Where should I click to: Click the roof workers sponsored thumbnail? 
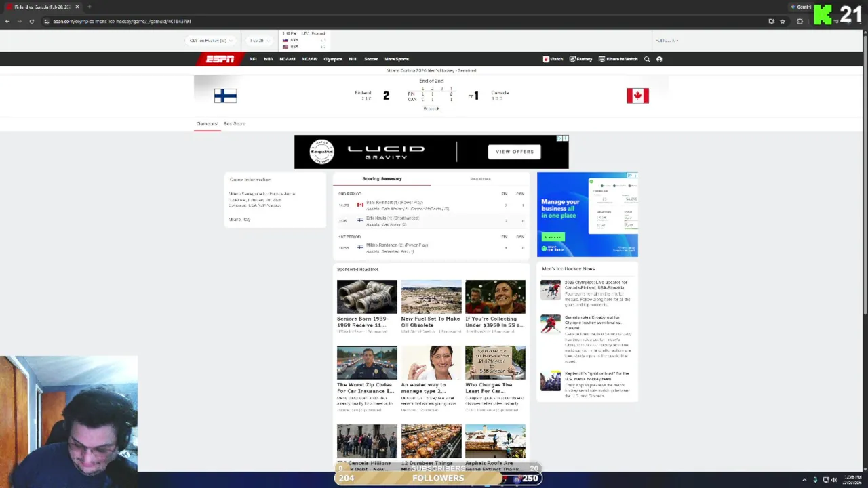coord(495,441)
